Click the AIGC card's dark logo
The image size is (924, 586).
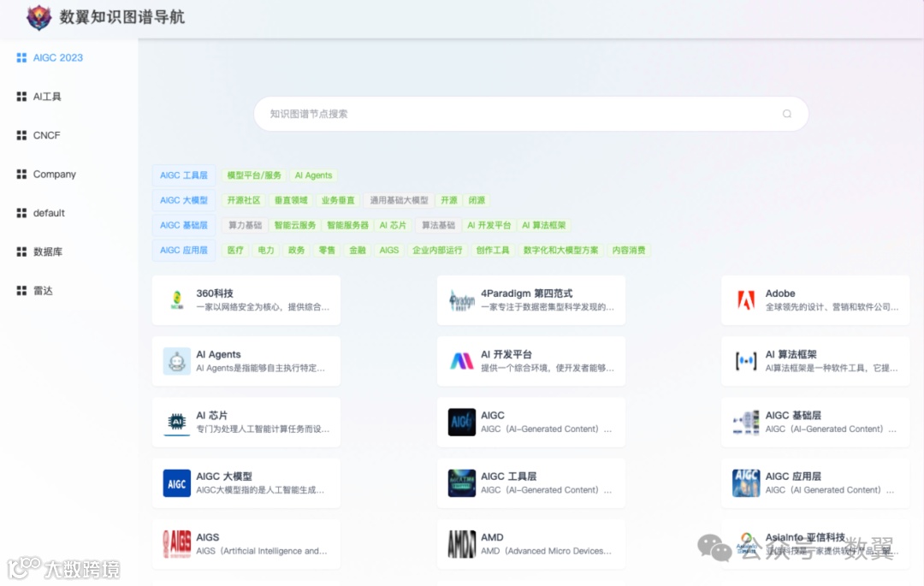coord(461,423)
